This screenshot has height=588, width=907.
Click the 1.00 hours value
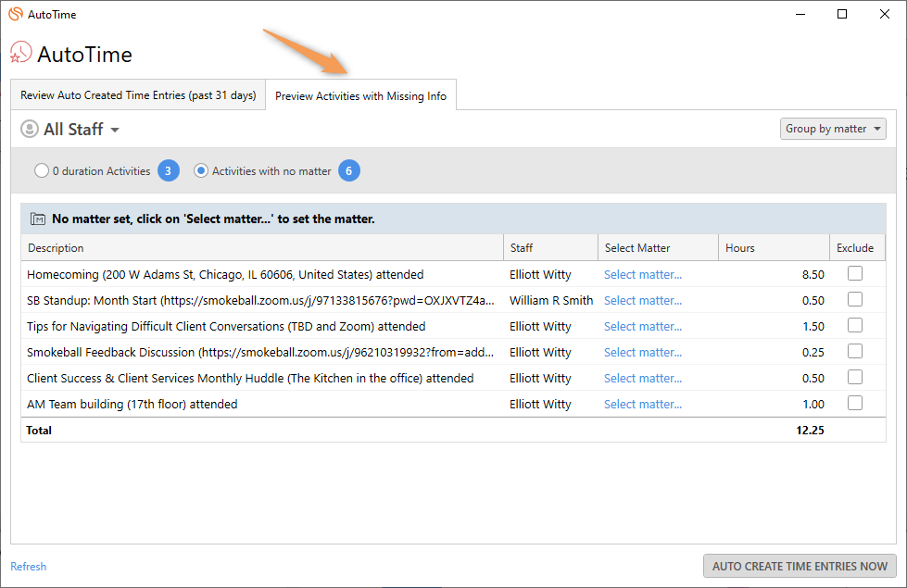coord(813,405)
